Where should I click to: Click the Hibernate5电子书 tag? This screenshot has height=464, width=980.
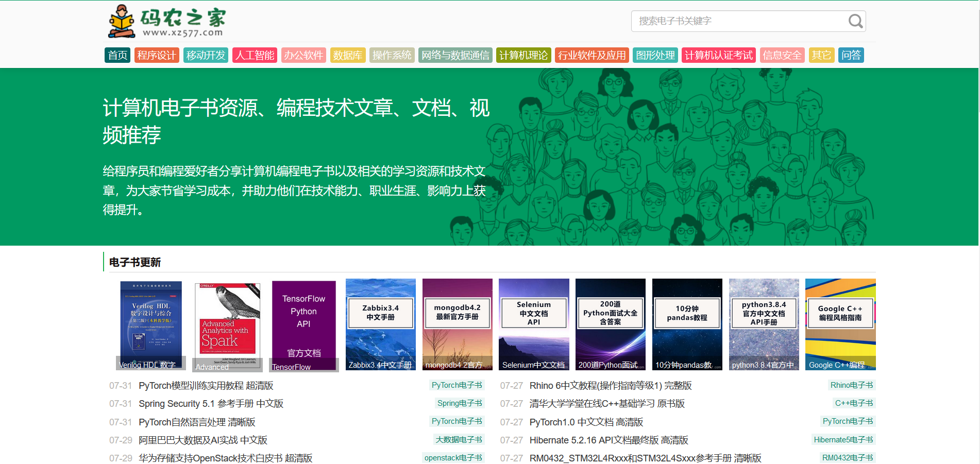(843, 439)
